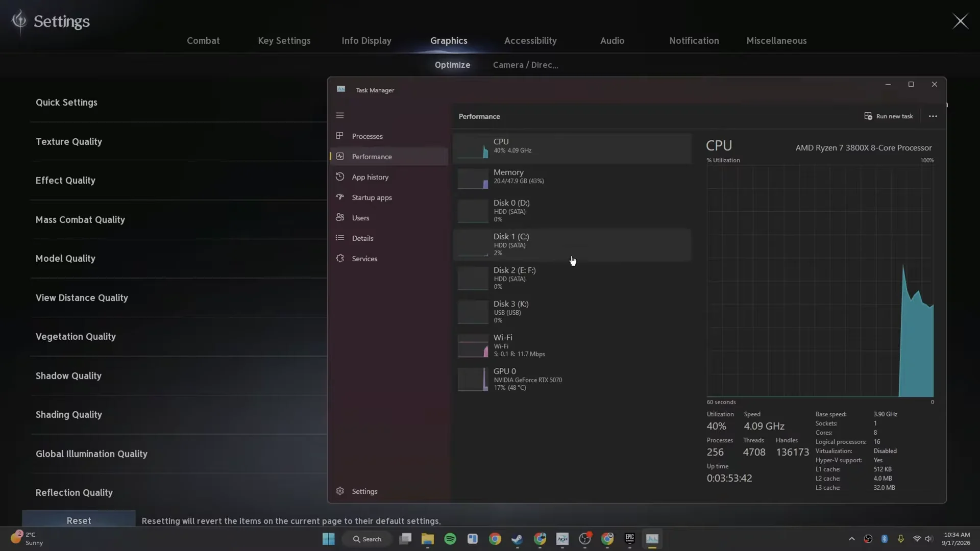Click the Vegetation Quality label

[76, 337]
